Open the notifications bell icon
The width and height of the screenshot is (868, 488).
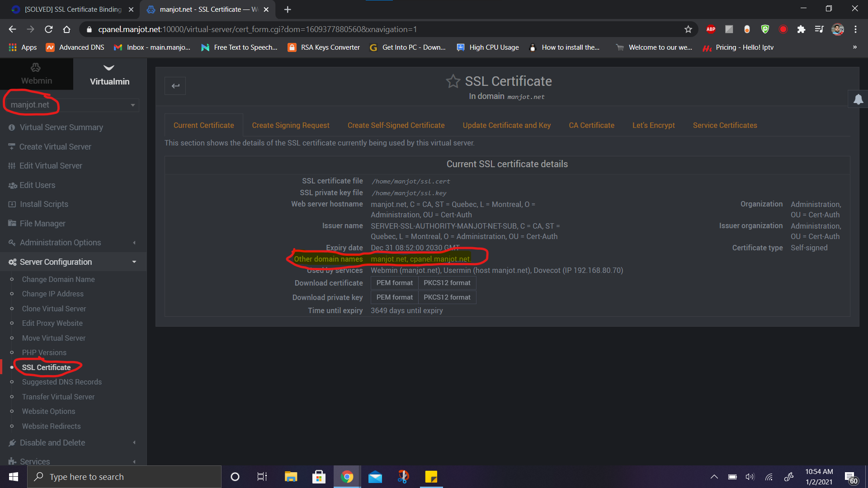858,99
